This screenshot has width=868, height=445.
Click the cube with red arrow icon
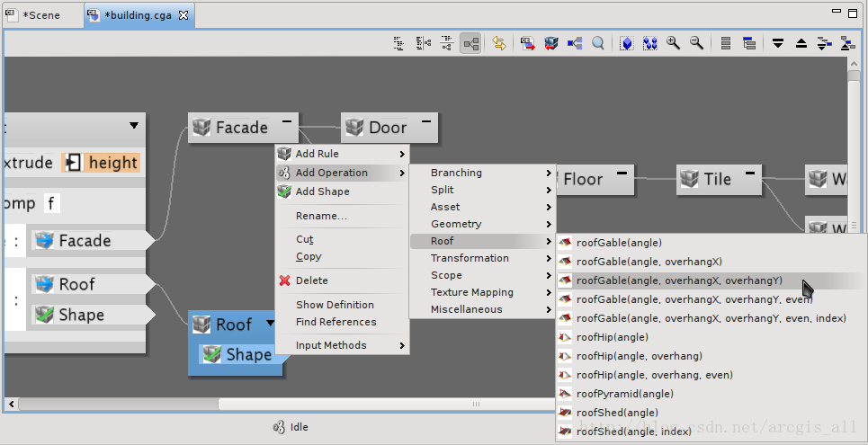551,43
